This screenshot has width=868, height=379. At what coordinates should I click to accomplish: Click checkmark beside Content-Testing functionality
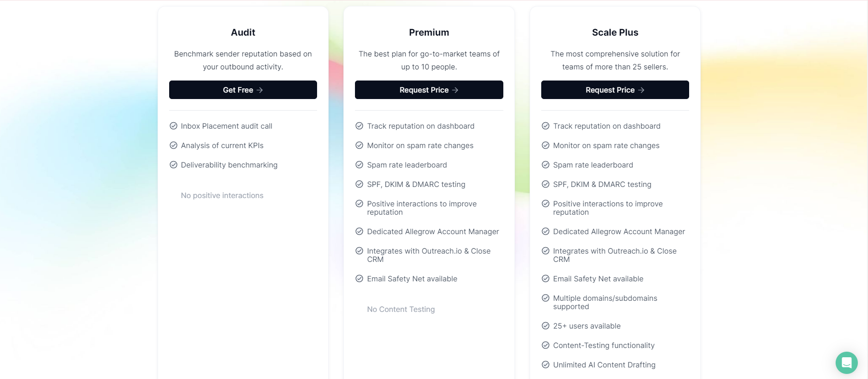pyautogui.click(x=545, y=345)
